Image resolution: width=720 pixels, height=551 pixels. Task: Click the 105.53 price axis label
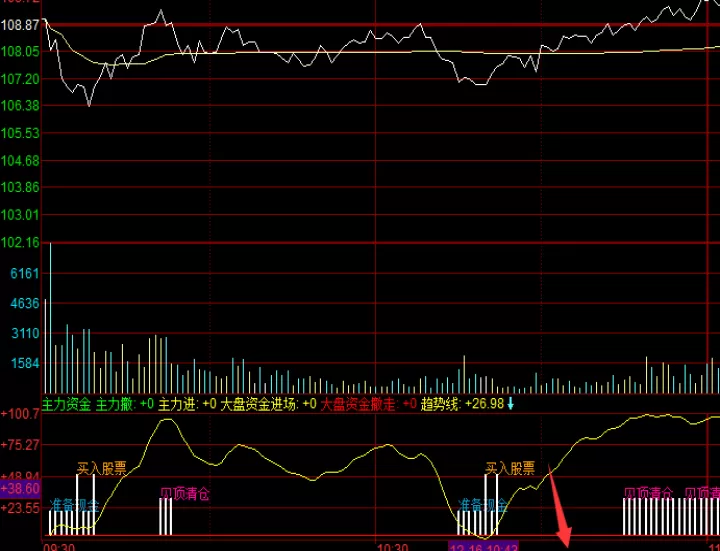(20, 133)
